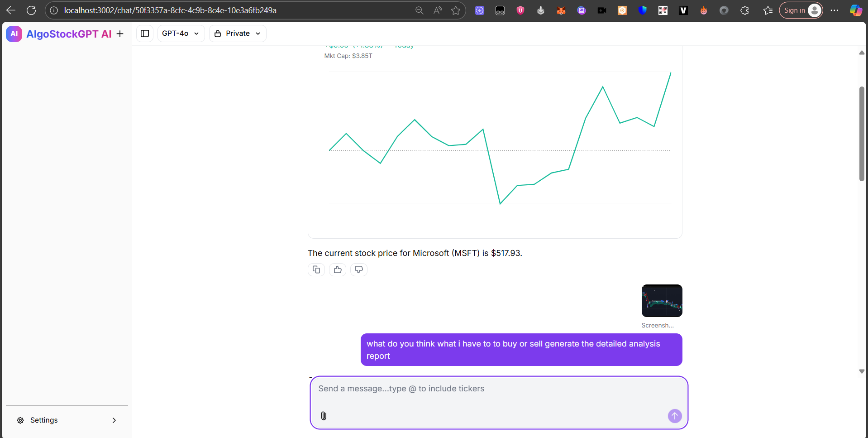The image size is (868, 438).
Task: Click the red shield extension icon
Action: (520, 10)
